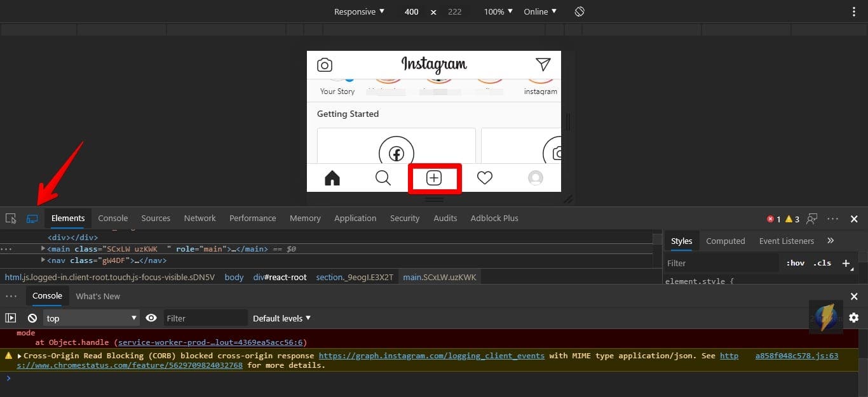Add a new style rule with plus
Screen dimensions: 868x397
[846, 263]
